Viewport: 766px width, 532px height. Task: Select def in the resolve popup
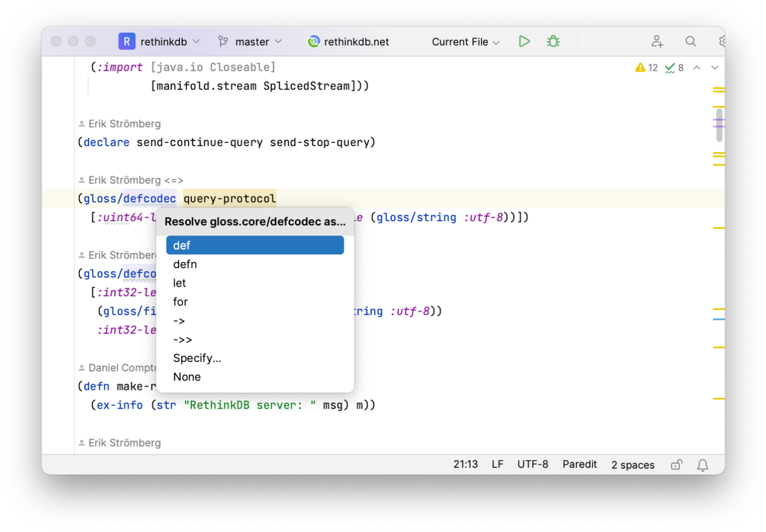[x=255, y=245]
